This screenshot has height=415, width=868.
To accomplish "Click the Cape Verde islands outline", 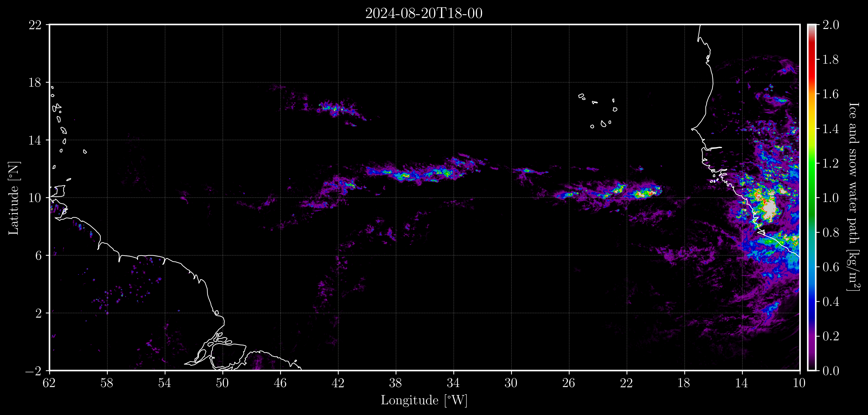I will coord(598,111).
